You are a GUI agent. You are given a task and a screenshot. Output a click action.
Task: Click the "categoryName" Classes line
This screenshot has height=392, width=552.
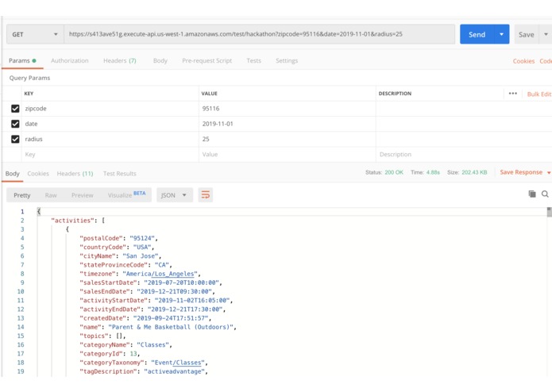(x=125, y=344)
